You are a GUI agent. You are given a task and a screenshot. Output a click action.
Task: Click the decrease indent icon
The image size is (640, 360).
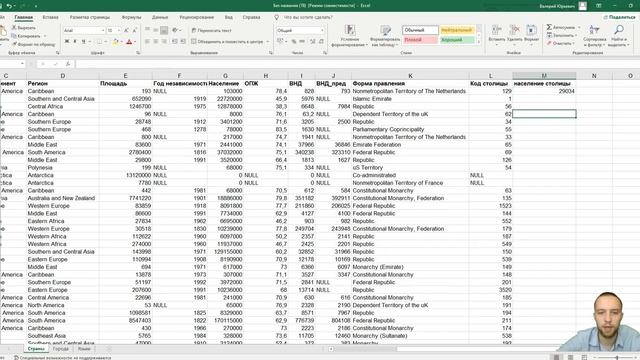point(175,41)
